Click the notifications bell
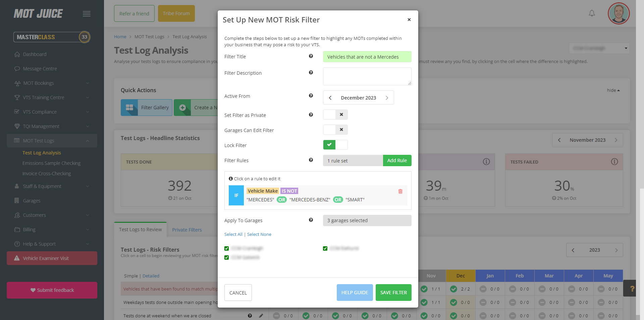Viewport: 644px width, 320px height. 592,13
